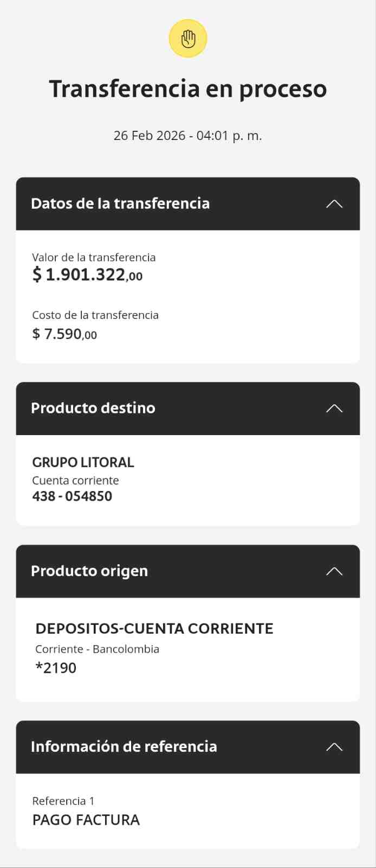Click the Corriente - Bancolombia account type label
The height and width of the screenshot is (868, 376).
click(98, 649)
